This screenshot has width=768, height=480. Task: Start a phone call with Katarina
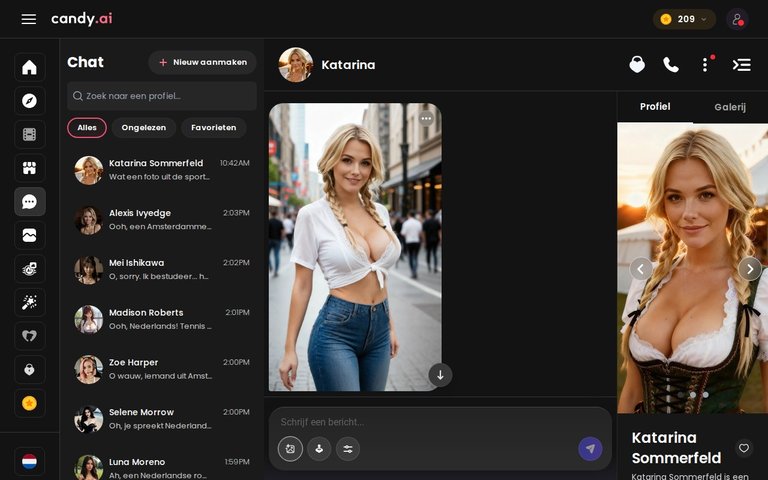point(671,65)
